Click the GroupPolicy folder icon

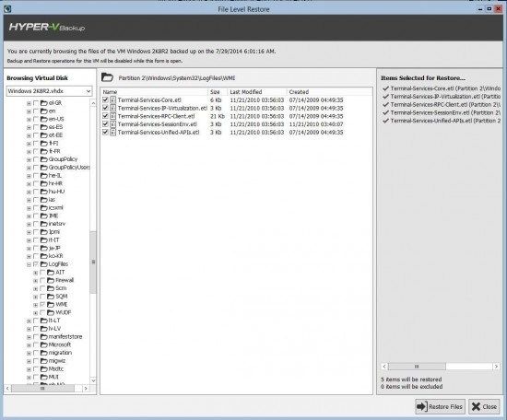coord(44,159)
